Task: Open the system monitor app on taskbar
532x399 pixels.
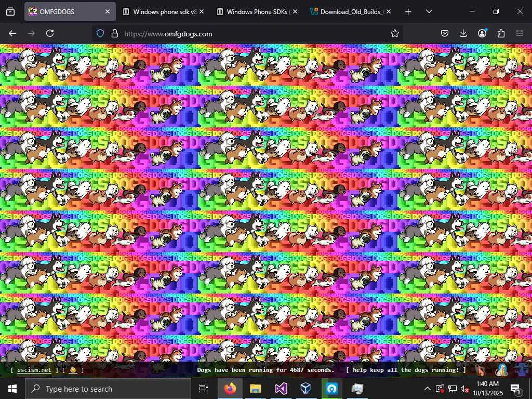Action: [357, 389]
